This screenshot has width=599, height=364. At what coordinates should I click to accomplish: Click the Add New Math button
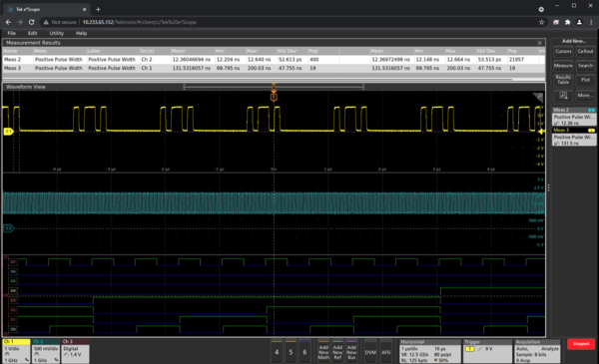click(323, 351)
